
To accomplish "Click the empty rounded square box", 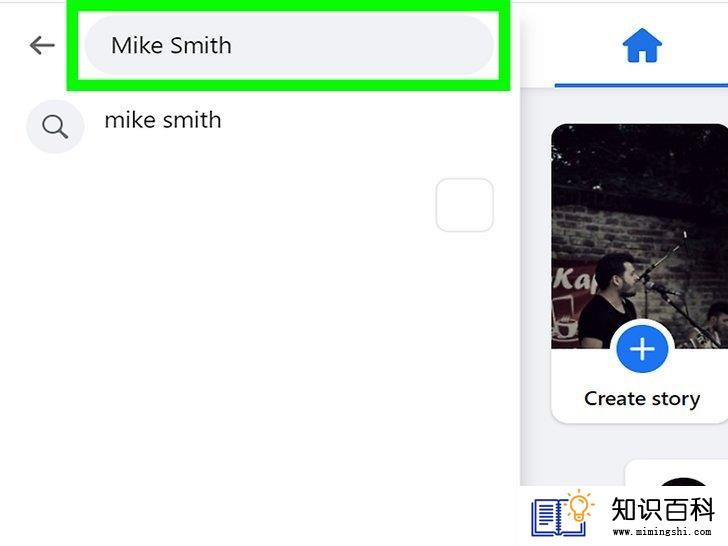I will 464,205.
